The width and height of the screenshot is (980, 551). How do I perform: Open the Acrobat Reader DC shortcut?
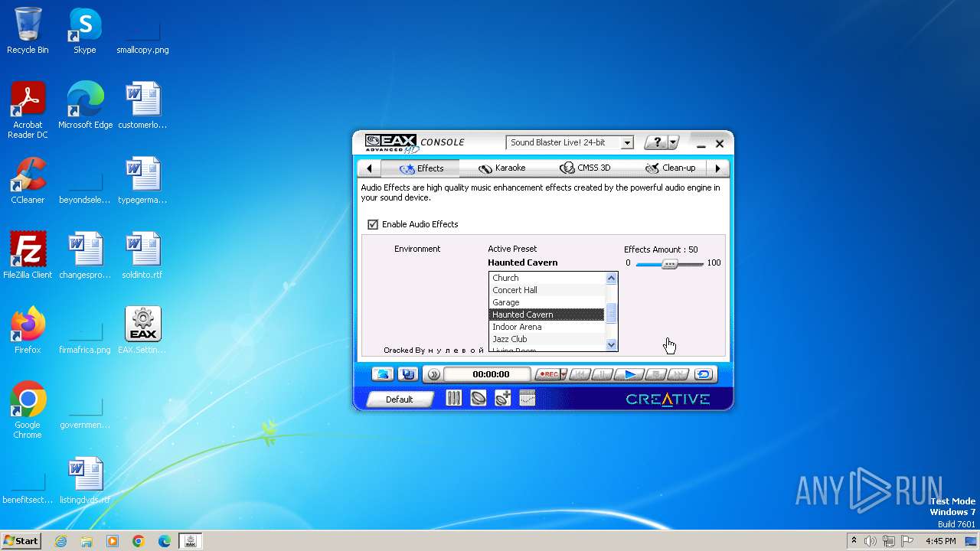(28, 110)
